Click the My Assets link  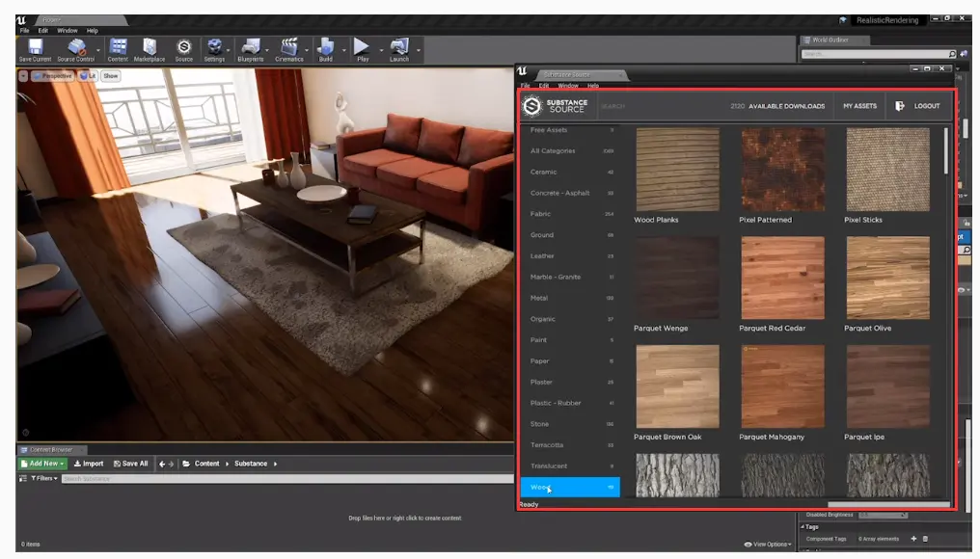[x=860, y=106]
